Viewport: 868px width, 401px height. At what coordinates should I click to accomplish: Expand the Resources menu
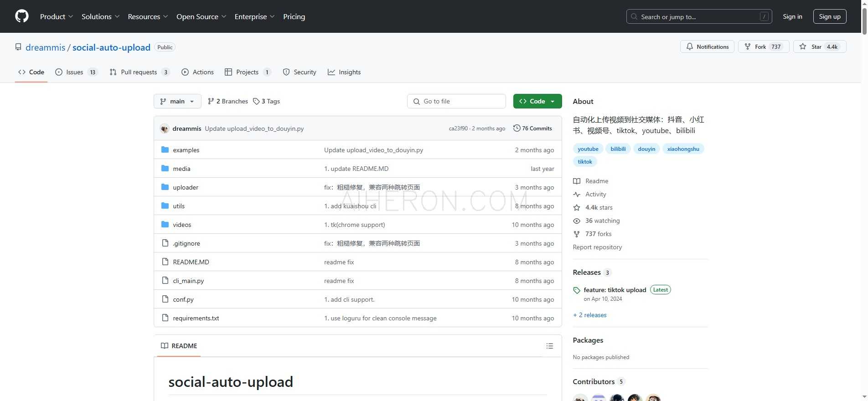coord(148,16)
